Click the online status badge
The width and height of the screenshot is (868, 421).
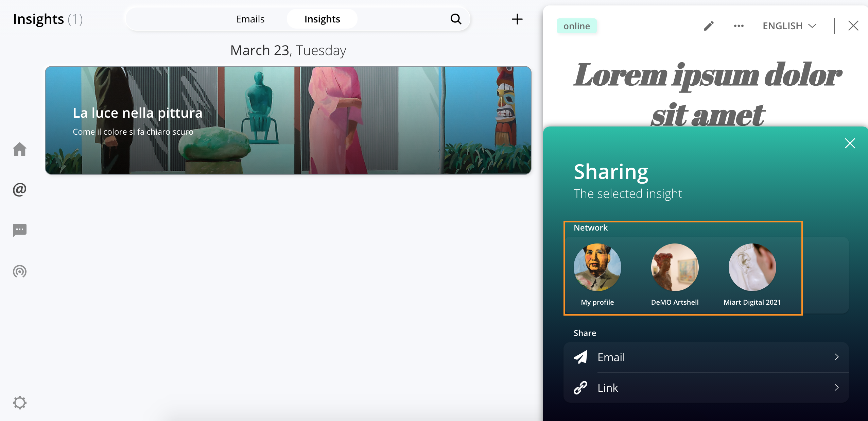[576, 26]
